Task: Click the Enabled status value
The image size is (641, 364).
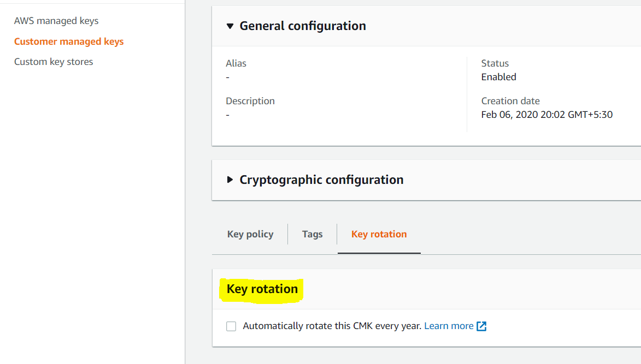Action: pyautogui.click(x=498, y=77)
